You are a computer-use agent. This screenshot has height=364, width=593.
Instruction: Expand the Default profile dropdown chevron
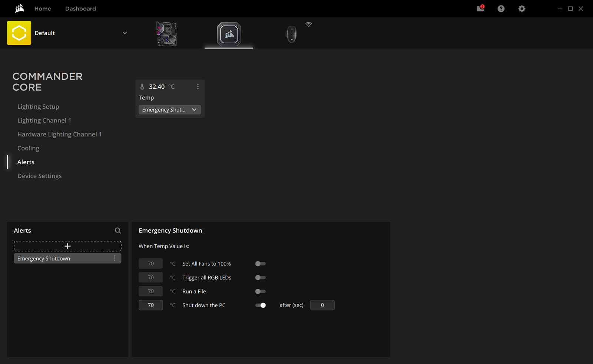point(125,33)
